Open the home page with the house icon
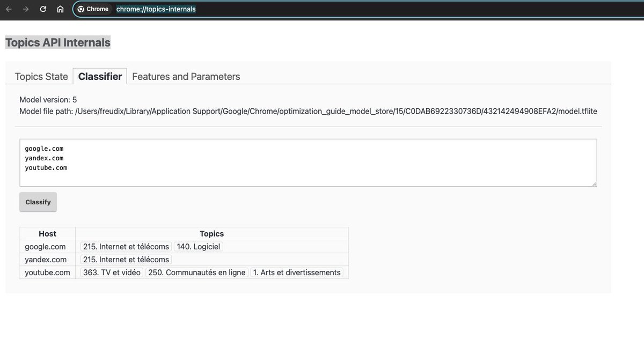This screenshot has height=347, width=644. 60,9
